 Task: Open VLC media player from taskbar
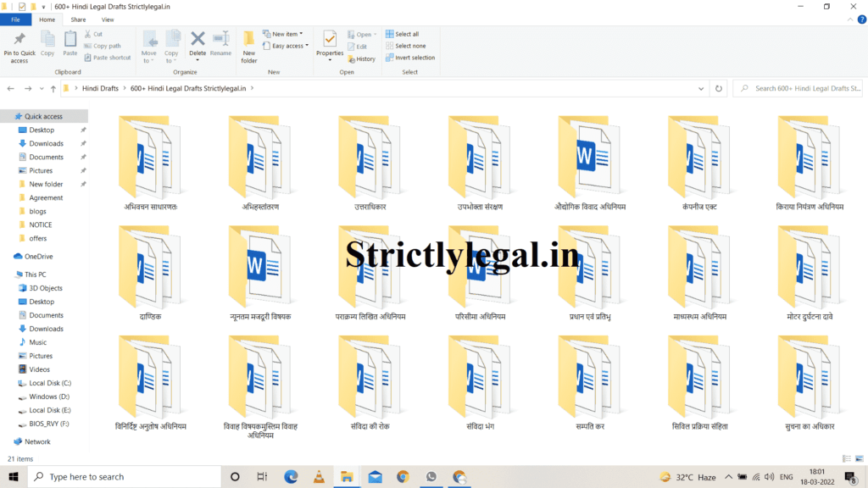coord(318,477)
